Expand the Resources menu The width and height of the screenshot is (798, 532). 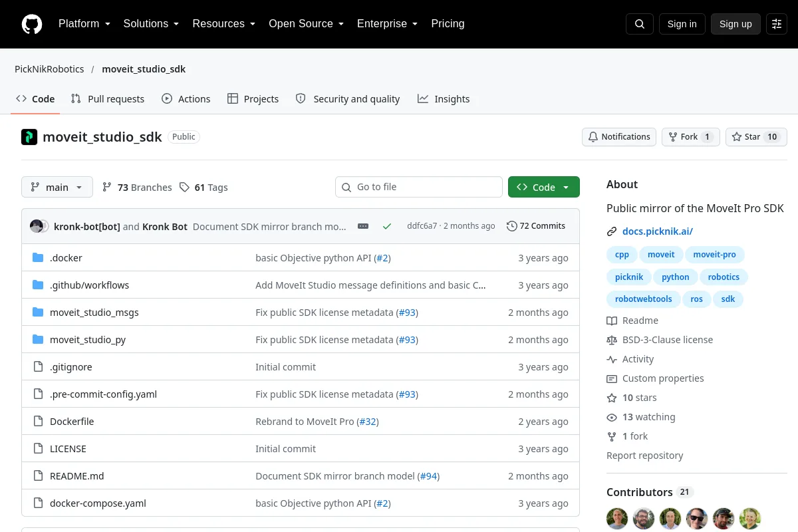(x=224, y=24)
